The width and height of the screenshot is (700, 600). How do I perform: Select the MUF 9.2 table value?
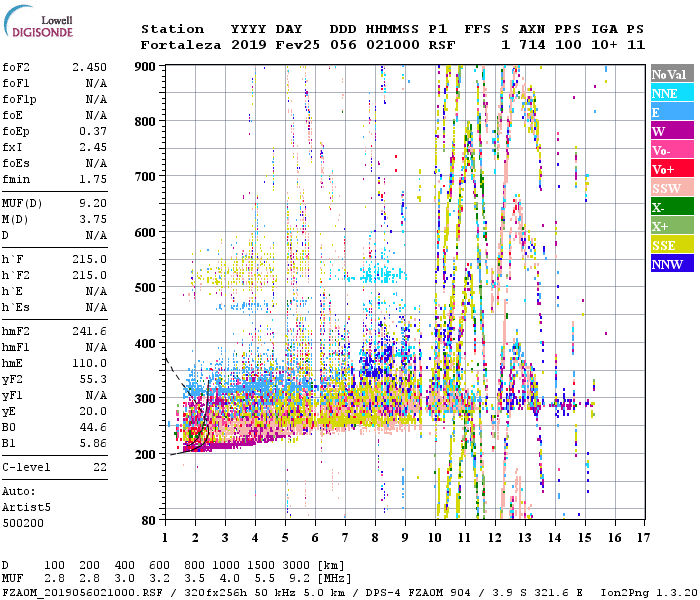[299, 578]
